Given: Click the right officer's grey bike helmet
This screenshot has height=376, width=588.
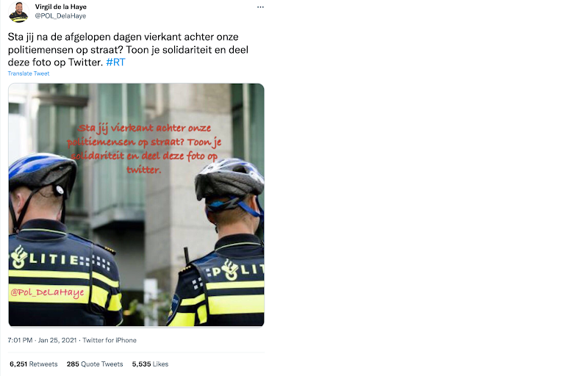Looking at the screenshot, I should pyautogui.click(x=229, y=178).
